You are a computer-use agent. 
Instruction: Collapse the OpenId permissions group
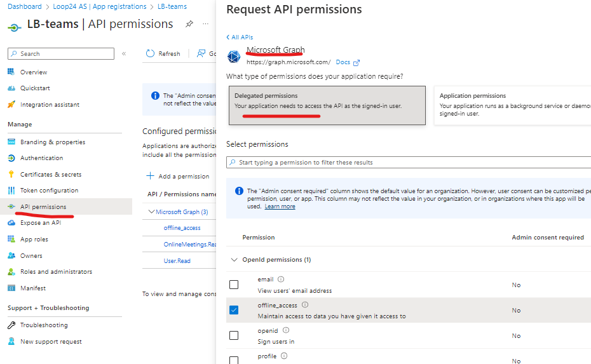tap(234, 260)
